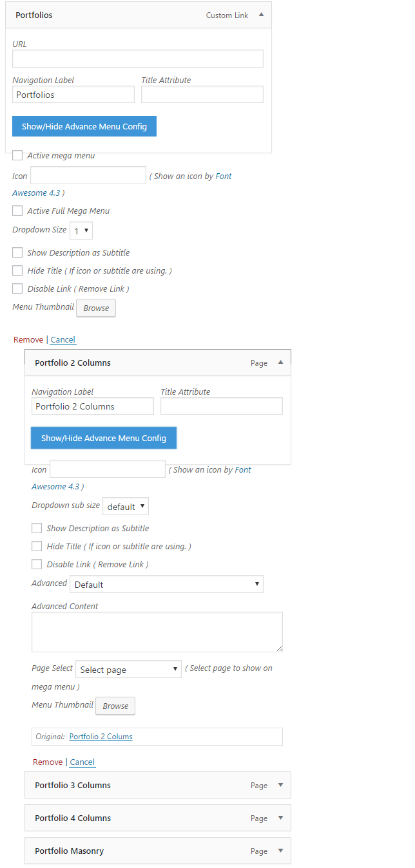The image size is (415, 868).
Task: Check Active Full Mega Menu option
Action: click(x=17, y=211)
